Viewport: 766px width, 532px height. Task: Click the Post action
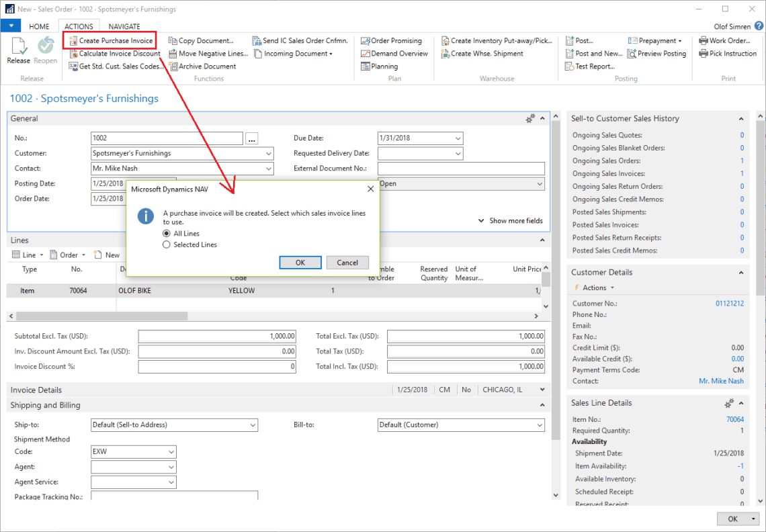click(579, 40)
